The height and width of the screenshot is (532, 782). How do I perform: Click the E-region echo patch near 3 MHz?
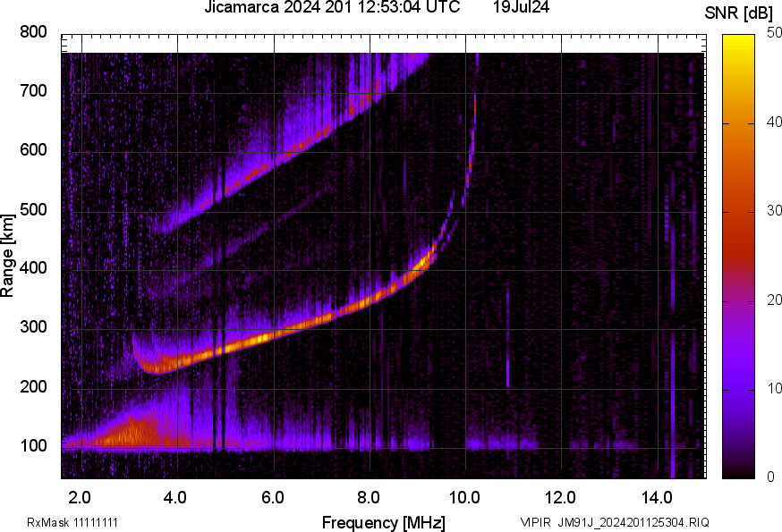click(x=131, y=433)
